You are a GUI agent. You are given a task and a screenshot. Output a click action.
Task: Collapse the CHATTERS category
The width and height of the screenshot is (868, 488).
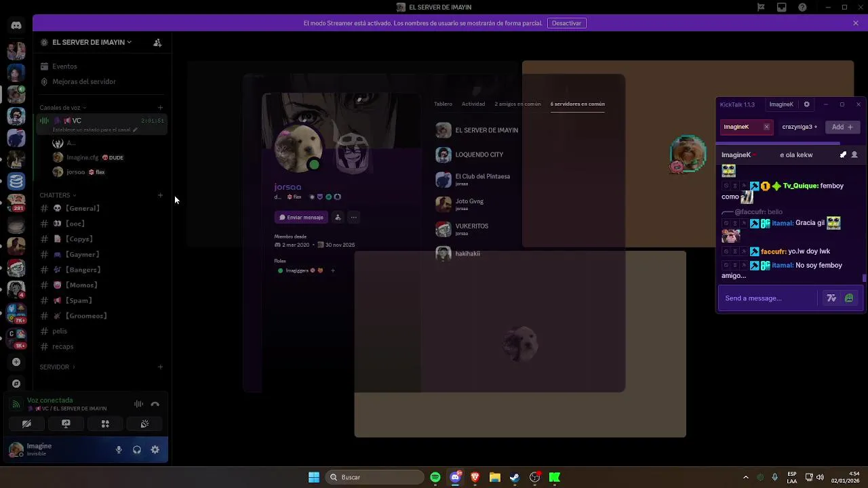coord(58,195)
